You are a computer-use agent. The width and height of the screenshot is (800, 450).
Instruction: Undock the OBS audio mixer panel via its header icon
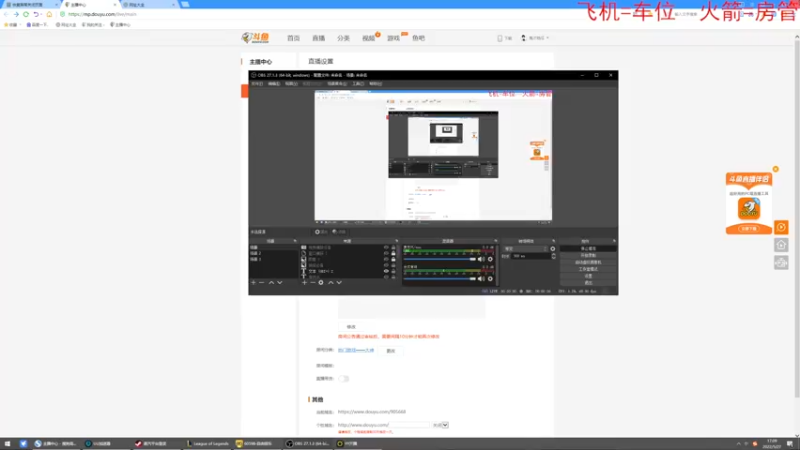pos(495,241)
